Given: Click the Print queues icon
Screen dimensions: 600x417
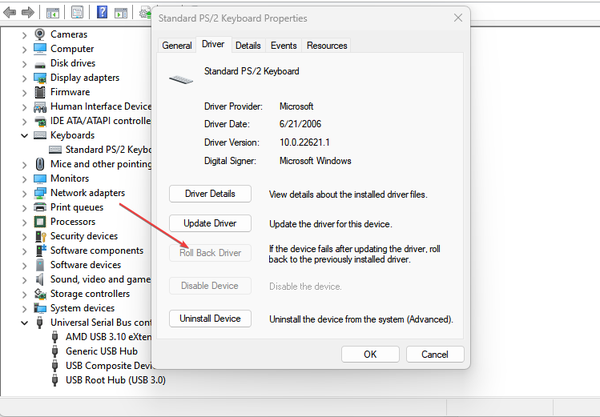Looking at the screenshot, I should coord(40,207).
